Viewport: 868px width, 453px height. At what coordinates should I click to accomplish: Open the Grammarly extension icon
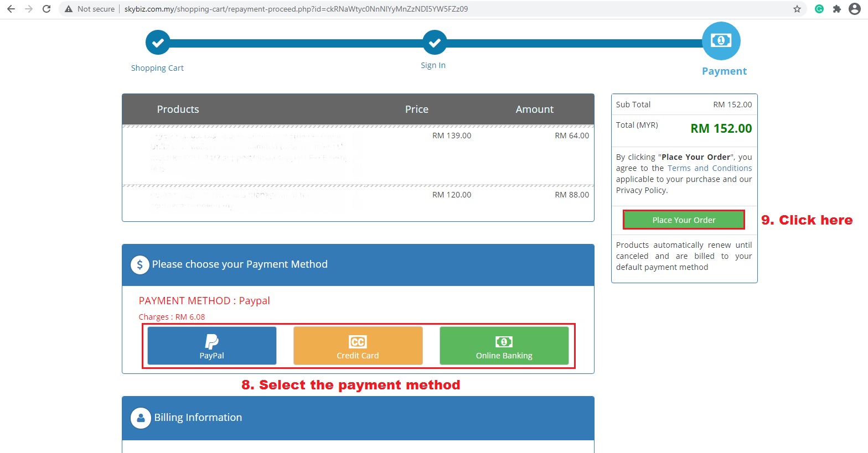coord(819,9)
